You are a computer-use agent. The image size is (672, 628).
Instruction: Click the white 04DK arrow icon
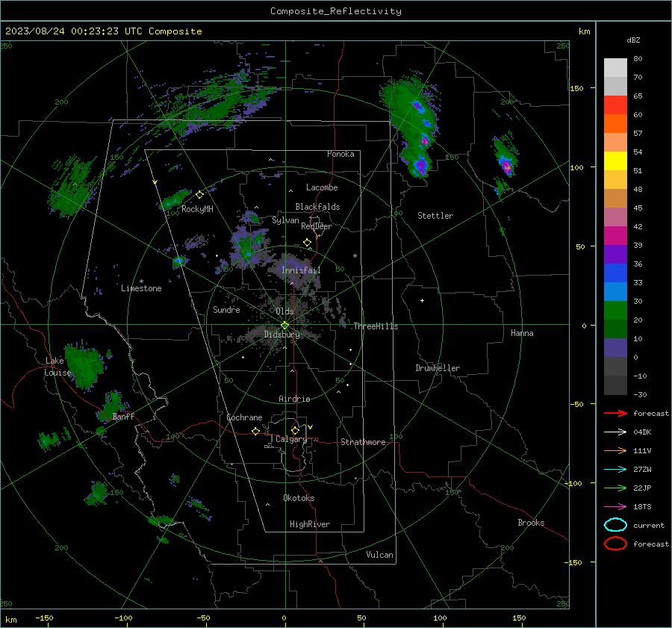click(x=615, y=432)
